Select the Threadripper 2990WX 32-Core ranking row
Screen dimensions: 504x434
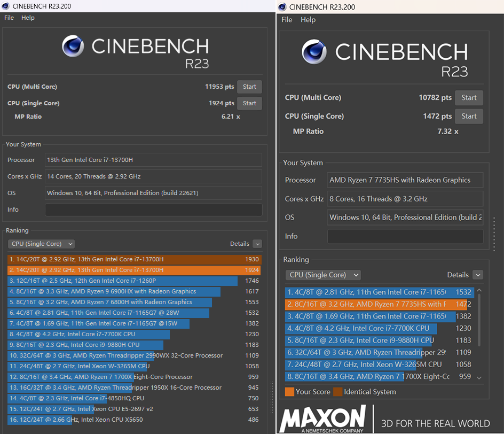pyautogui.click(x=135, y=355)
